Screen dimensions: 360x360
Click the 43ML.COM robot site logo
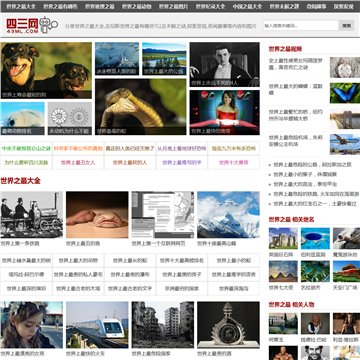point(32,25)
